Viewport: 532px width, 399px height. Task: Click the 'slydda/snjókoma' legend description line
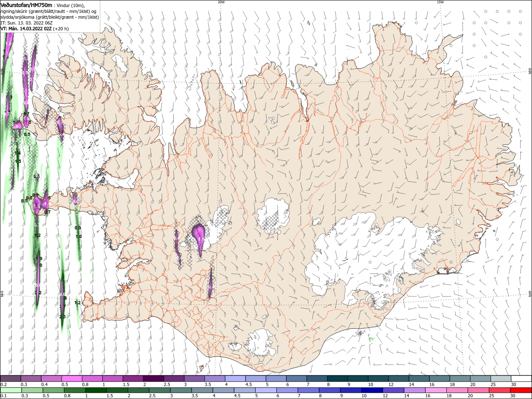[49, 17]
